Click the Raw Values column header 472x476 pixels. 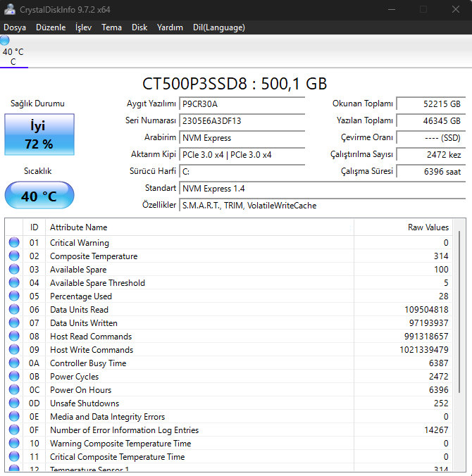403,227
